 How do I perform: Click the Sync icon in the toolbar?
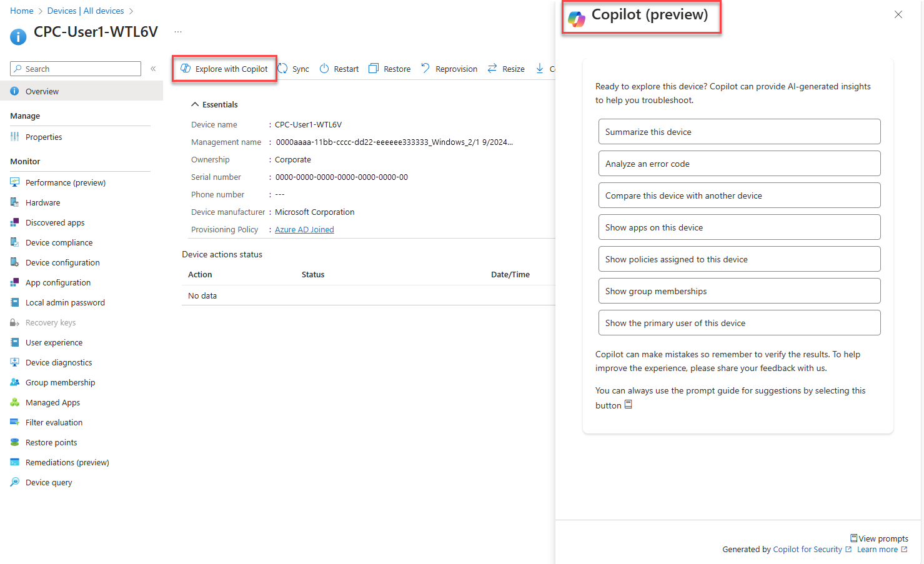click(x=283, y=69)
